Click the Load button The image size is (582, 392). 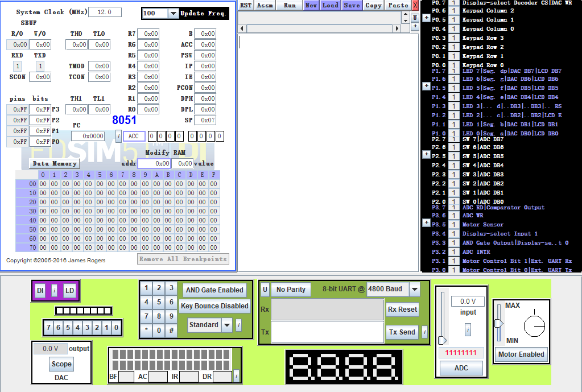[331, 5]
